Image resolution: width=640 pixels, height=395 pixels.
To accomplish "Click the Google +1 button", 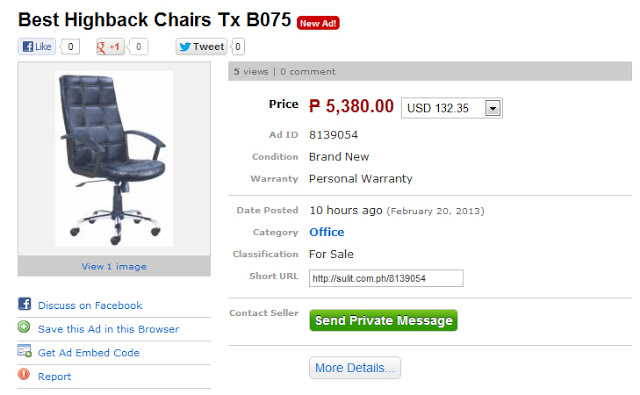I will click(110, 47).
